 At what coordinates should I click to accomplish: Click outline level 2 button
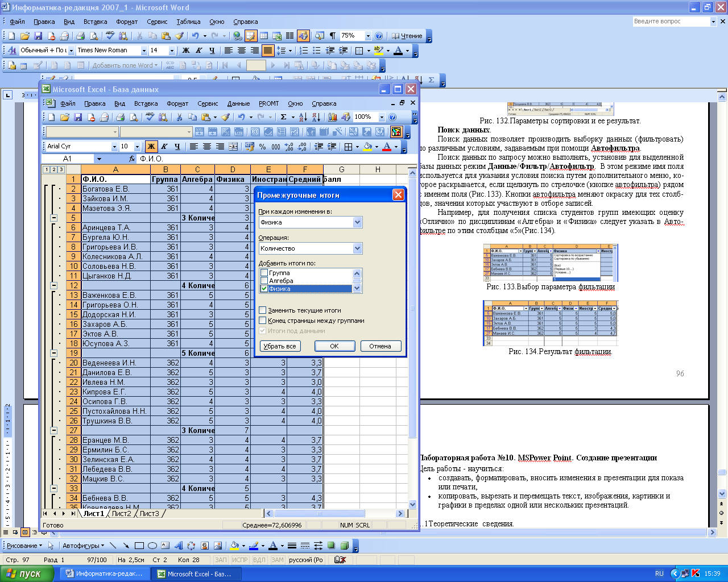point(54,169)
